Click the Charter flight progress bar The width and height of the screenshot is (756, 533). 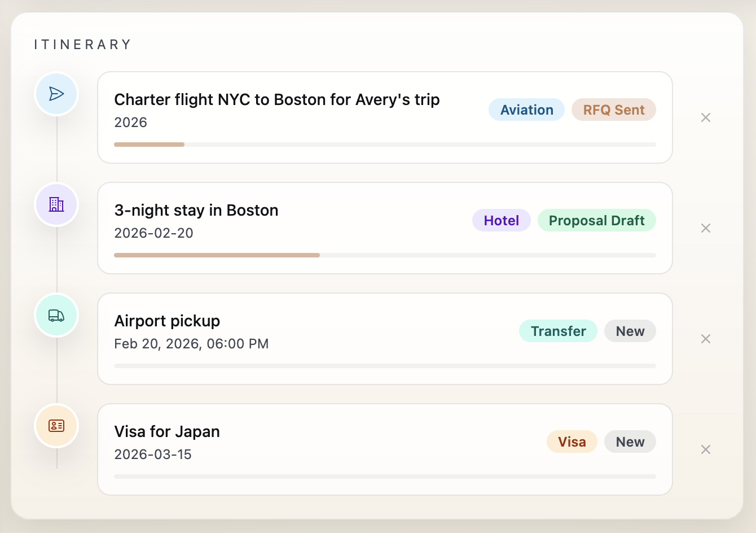(385, 145)
